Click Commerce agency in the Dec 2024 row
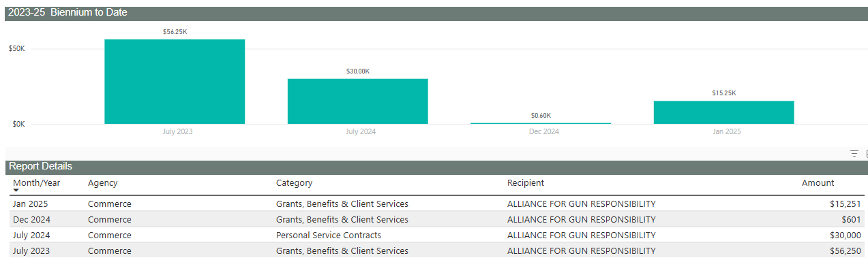Viewport: 868px width, 260px height. click(x=110, y=220)
